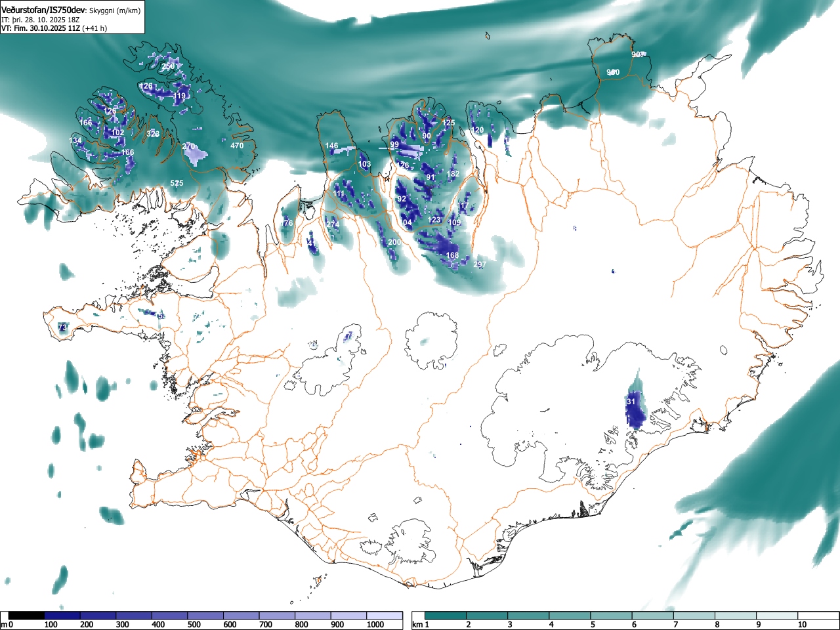Click the visibility value 109 on the map

point(455,222)
